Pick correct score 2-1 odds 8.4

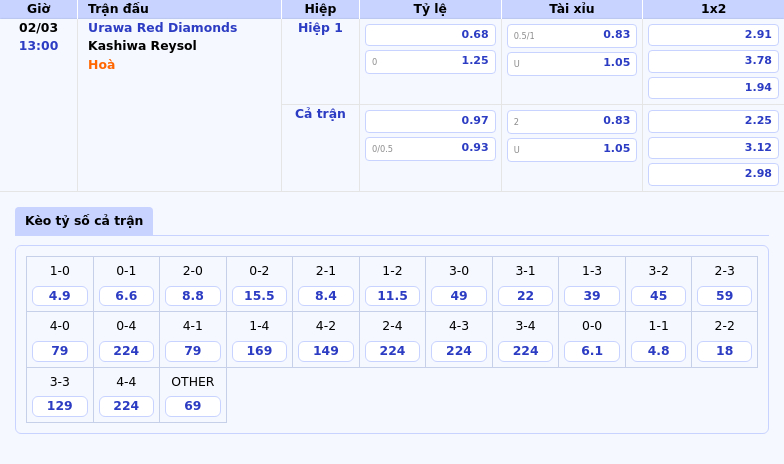(326, 296)
